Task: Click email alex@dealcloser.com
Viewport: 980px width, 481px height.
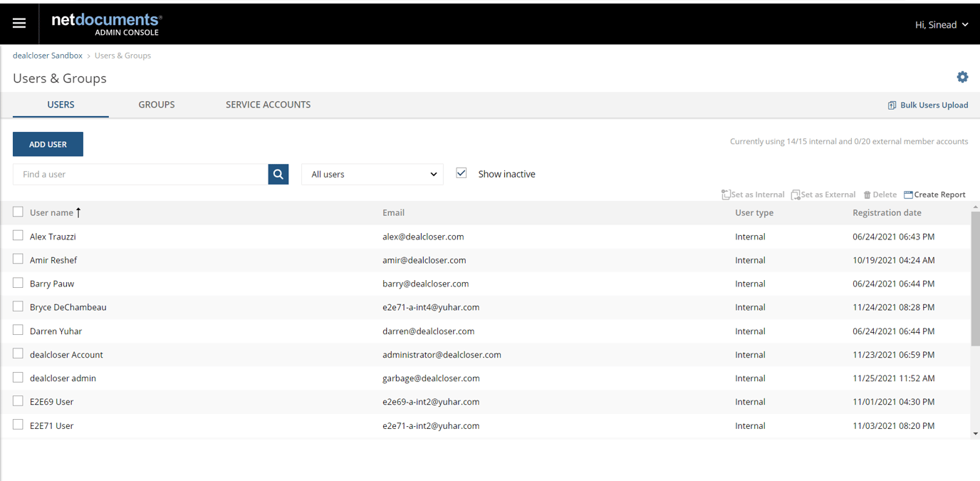Action: pos(423,237)
